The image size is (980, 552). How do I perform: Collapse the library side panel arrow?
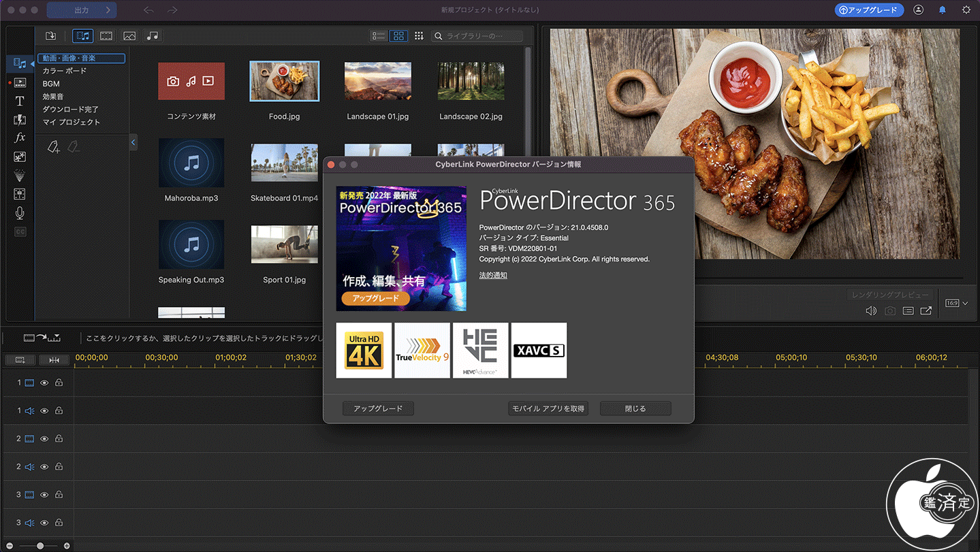pos(133,142)
